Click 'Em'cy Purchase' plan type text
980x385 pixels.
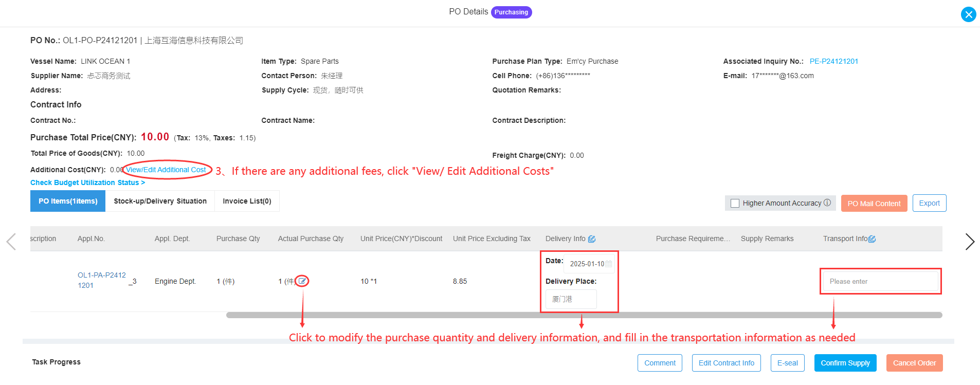[x=592, y=61]
